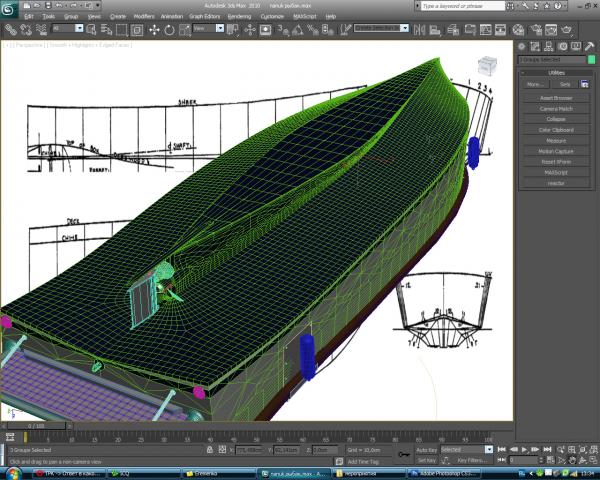
Task: Click the Asset Browser utility button
Action: click(x=556, y=98)
